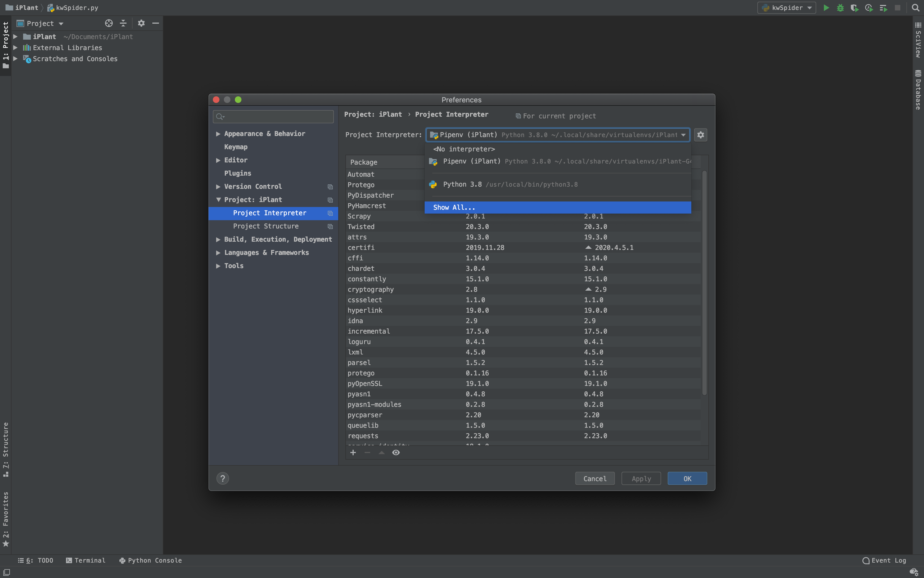Open Plugins settings
This screenshot has height=578, width=924.
coord(238,173)
